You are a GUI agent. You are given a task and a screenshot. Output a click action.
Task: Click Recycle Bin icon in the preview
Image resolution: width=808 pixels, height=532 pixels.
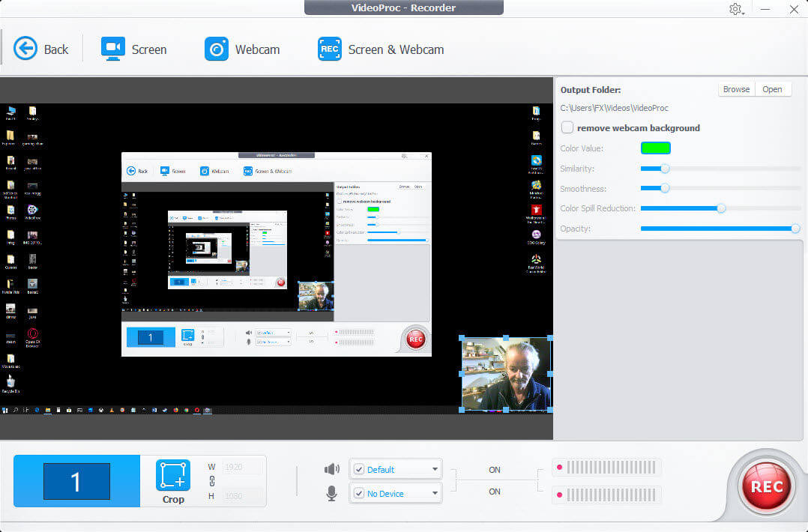click(x=10, y=384)
